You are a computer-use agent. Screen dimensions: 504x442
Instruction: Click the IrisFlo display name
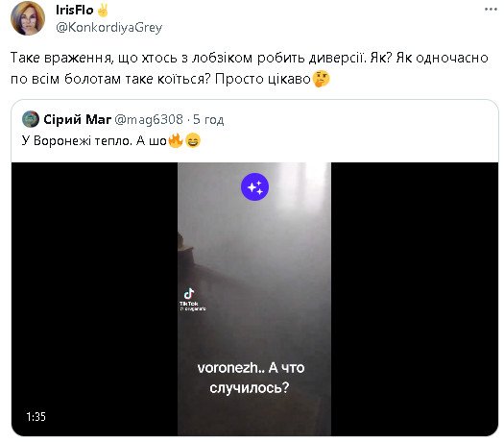pos(74,10)
